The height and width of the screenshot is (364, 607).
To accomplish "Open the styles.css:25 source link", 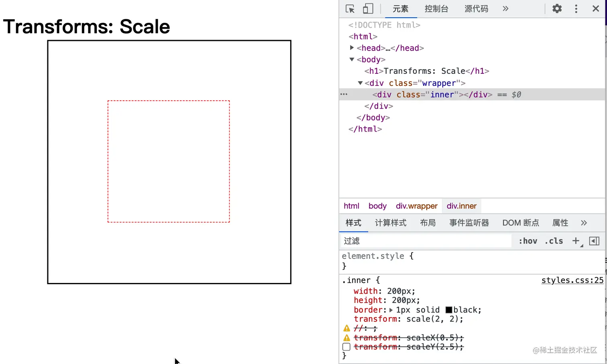I will pyautogui.click(x=572, y=280).
